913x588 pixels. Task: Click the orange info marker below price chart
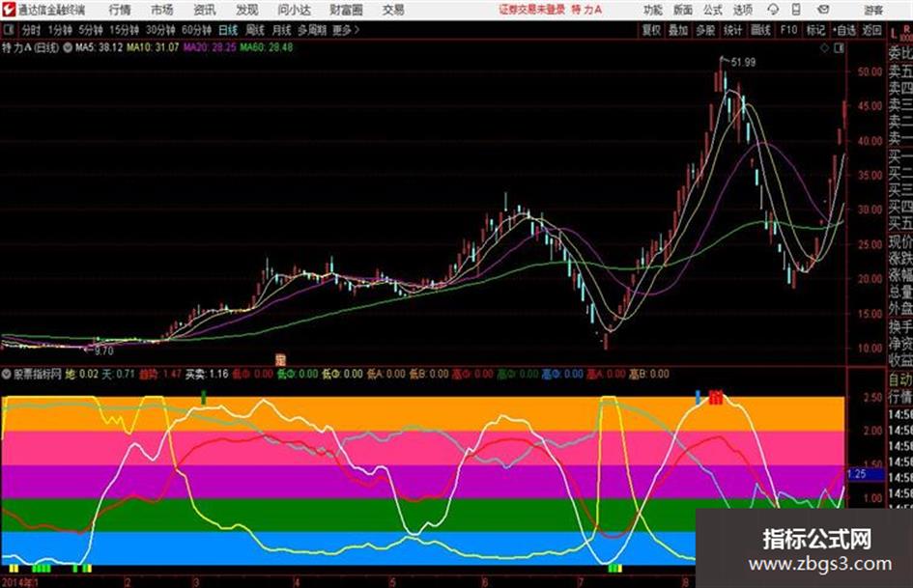pos(280,359)
